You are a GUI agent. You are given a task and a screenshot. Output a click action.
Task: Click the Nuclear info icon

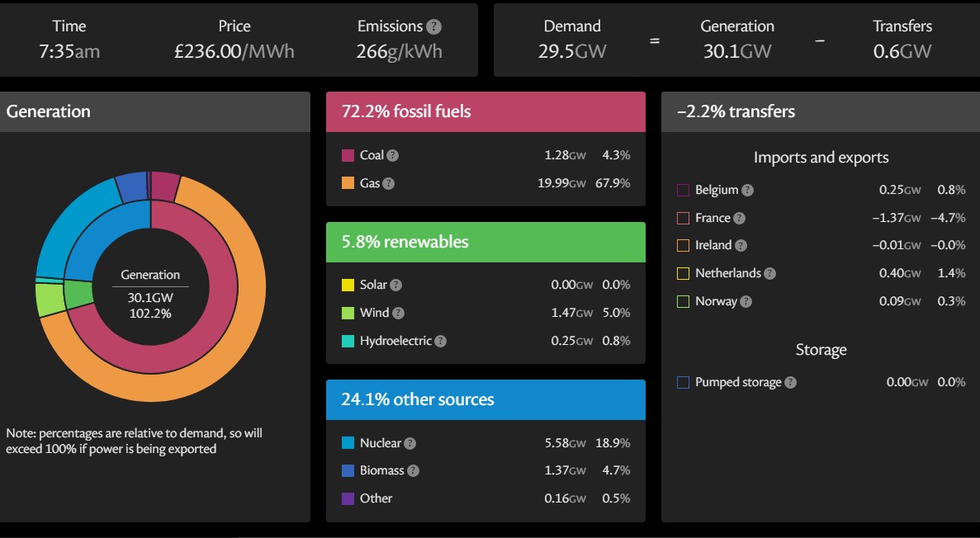click(410, 443)
